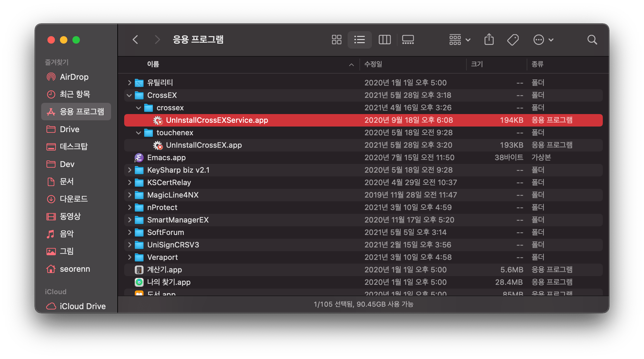Sort by 이름 column header
The width and height of the screenshot is (644, 359).
point(153,64)
